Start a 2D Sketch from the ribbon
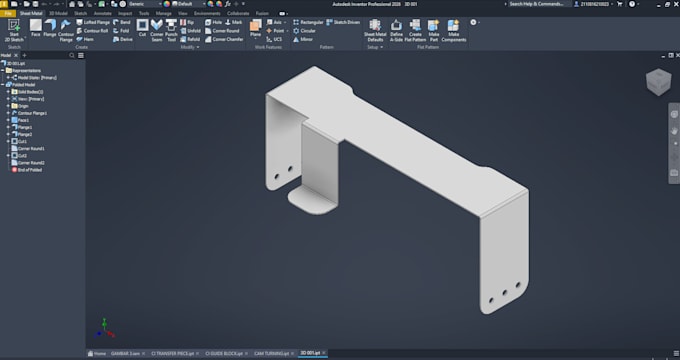This screenshot has height=360, width=680. click(x=14, y=30)
